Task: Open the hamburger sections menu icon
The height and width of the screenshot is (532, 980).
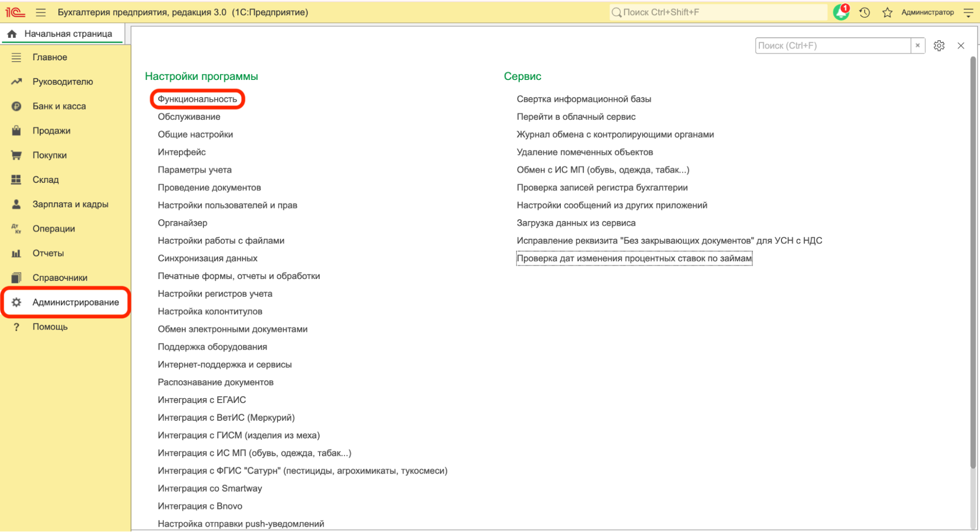Action: pyautogui.click(x=41, y=12)
